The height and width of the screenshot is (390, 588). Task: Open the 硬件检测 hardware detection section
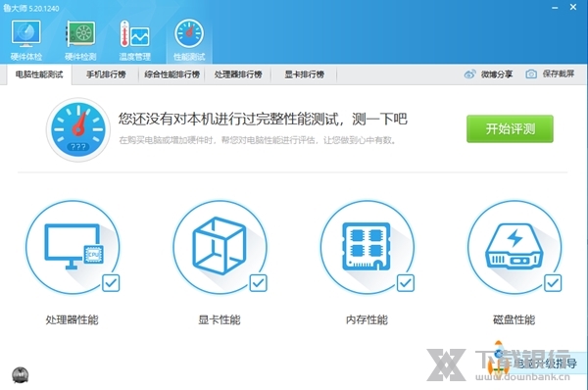[80, 40]
